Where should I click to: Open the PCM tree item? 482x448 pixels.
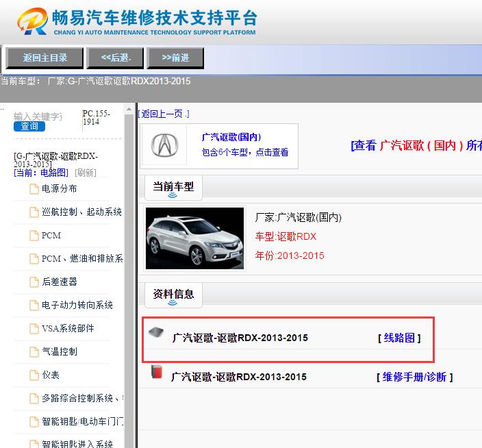[51, 235]
